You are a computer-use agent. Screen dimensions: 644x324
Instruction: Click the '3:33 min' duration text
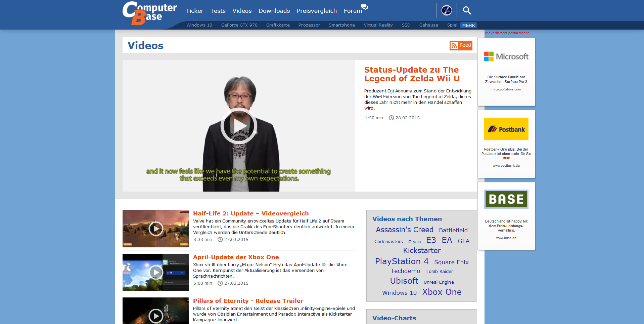203,240
